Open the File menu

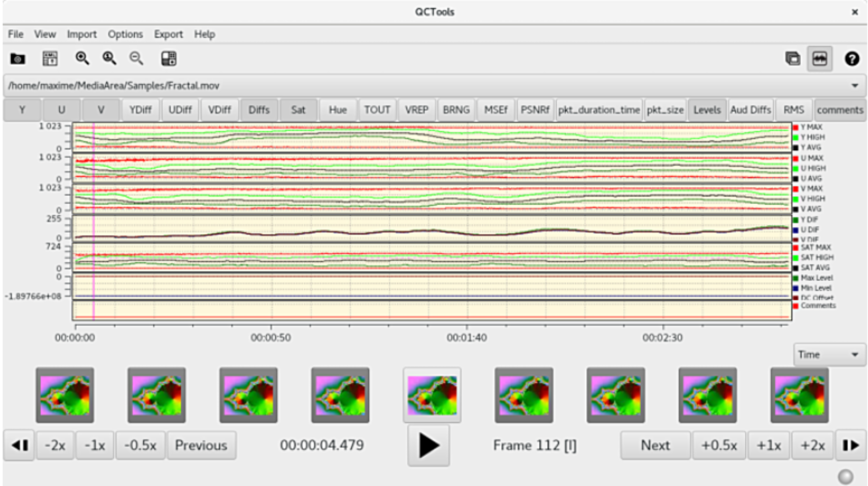[x=16, y=34]
